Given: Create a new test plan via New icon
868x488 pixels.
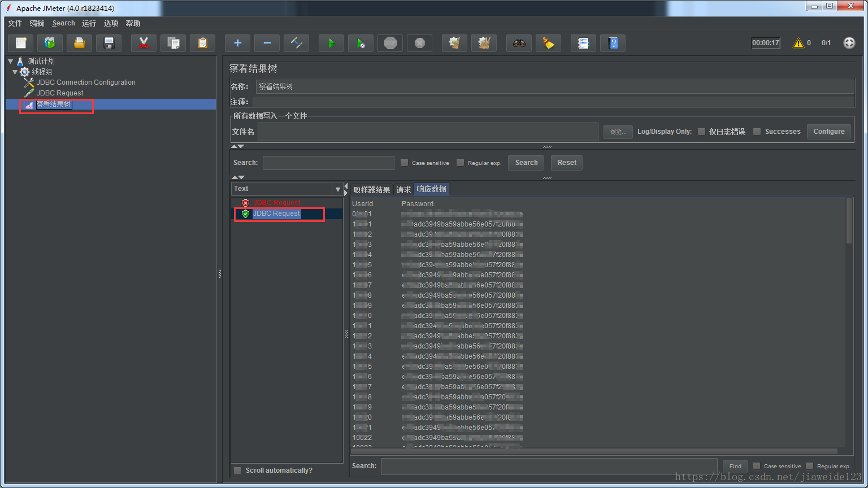Looking at the screenshot, I should point(21,43).
